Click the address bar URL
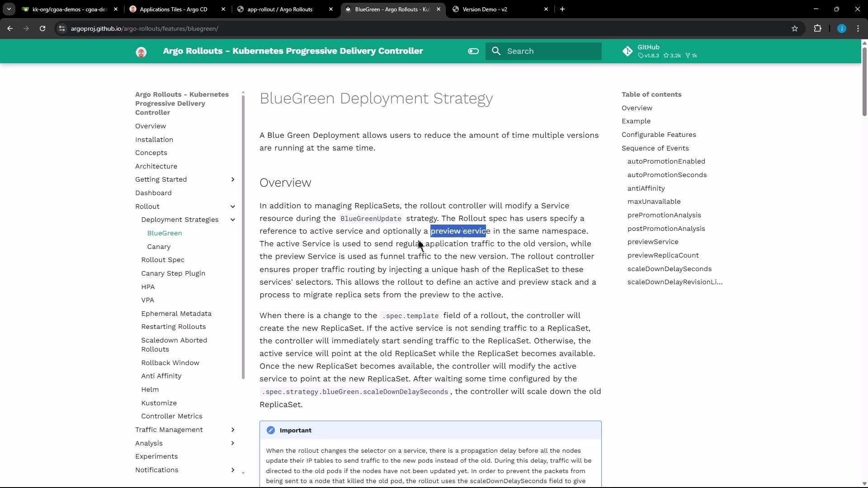This screenshot has width=868, height=488. point(145,28)
